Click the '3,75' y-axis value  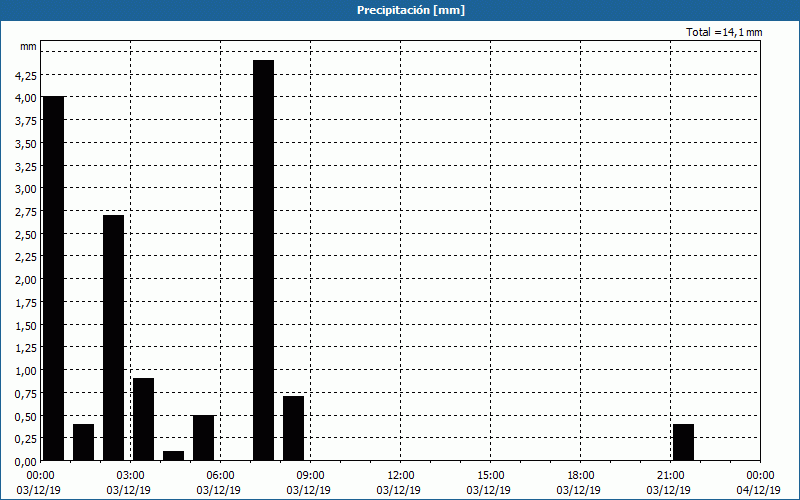tap(26, 120)
